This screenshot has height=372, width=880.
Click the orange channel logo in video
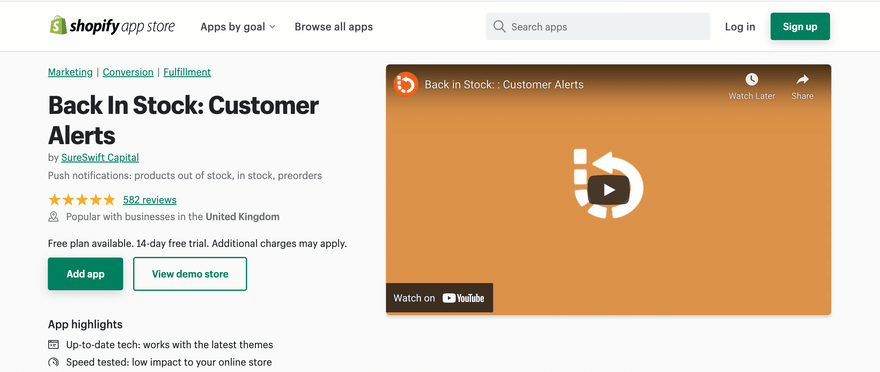[406, 85]
